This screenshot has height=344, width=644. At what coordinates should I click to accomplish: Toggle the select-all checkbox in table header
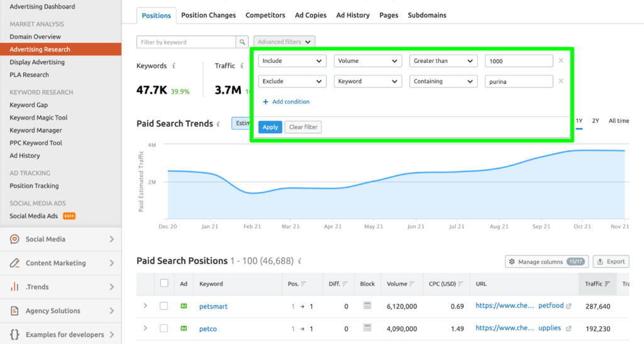click(x=164, y=284)
